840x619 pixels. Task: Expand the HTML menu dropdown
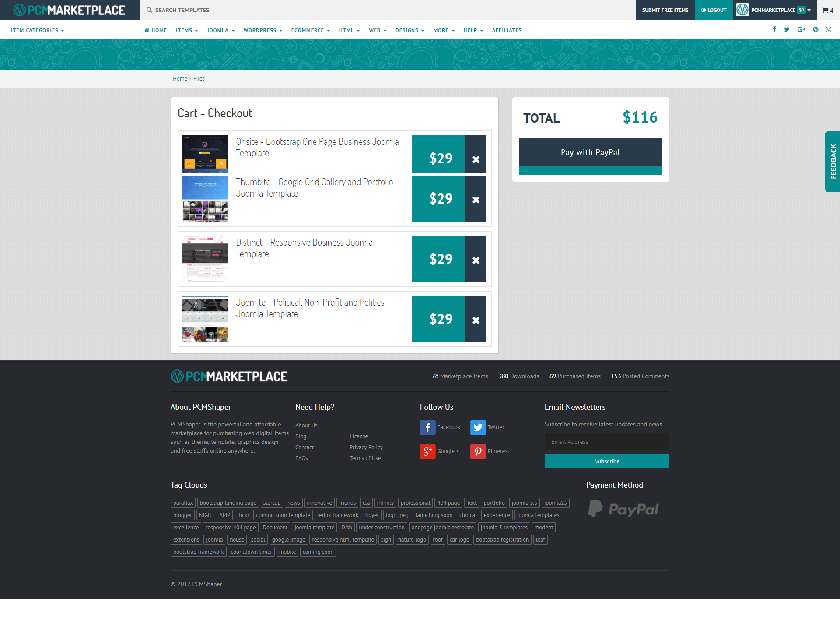[x=349, y=30]
